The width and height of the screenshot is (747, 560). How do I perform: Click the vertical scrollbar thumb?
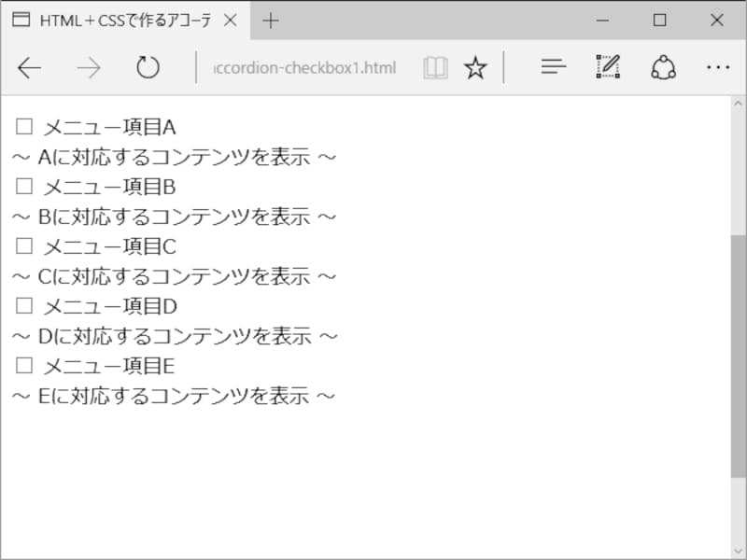coord(738,355)
